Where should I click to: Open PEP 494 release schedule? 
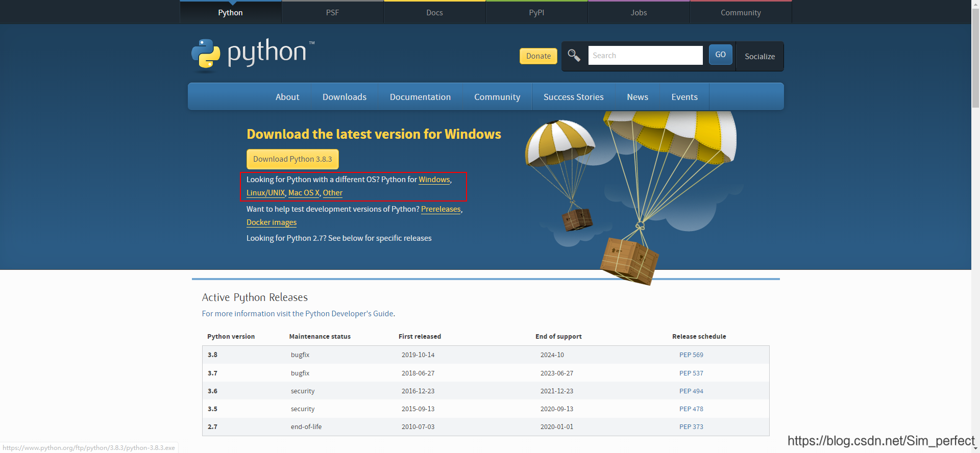click(x=691, y=391)
